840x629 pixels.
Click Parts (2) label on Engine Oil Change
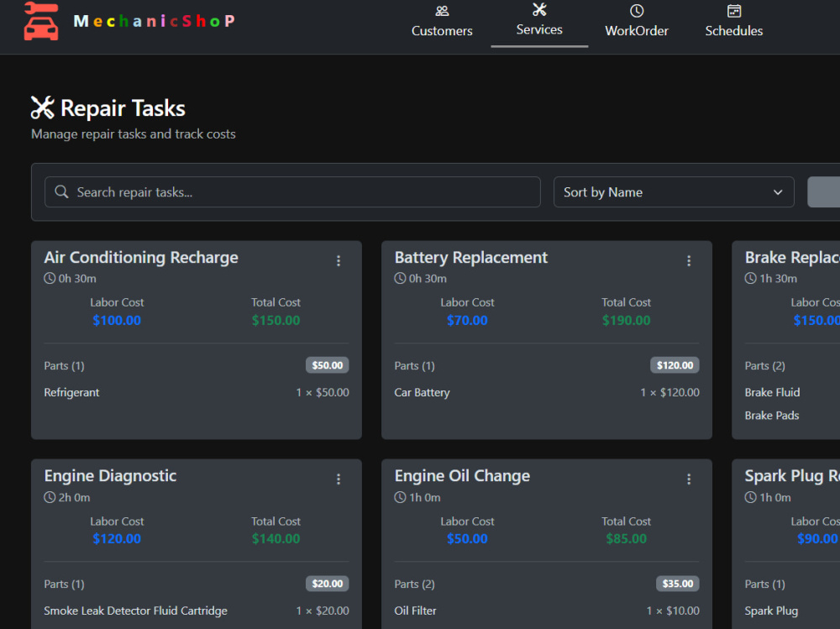(x=415, y=584)
